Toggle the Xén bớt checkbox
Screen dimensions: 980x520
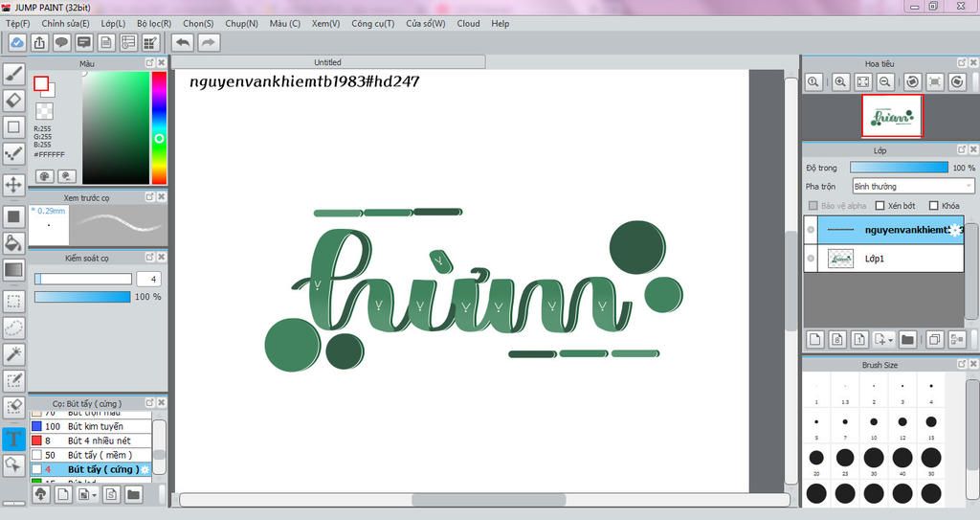pyautogui.click(x=880, y=205)
